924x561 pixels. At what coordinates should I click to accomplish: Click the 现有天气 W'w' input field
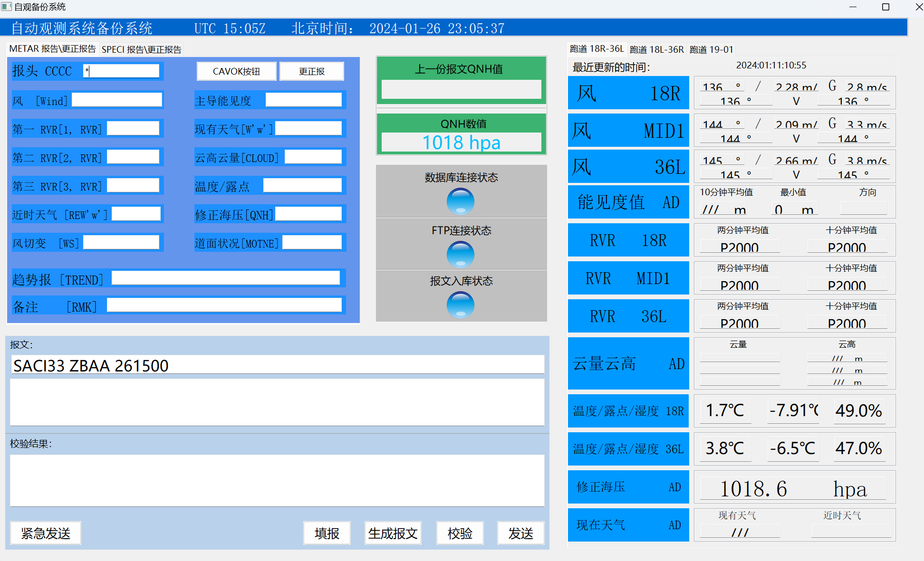point(308,128)
